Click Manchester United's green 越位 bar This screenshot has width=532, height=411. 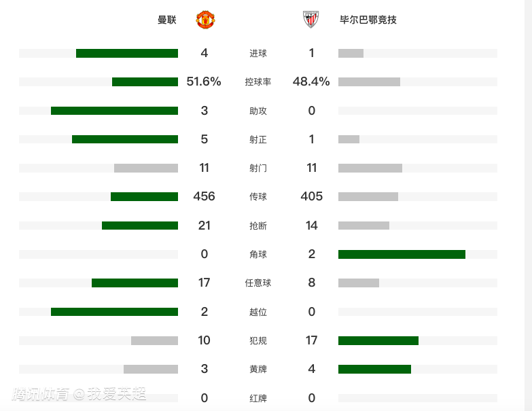(x=114, y=312)
